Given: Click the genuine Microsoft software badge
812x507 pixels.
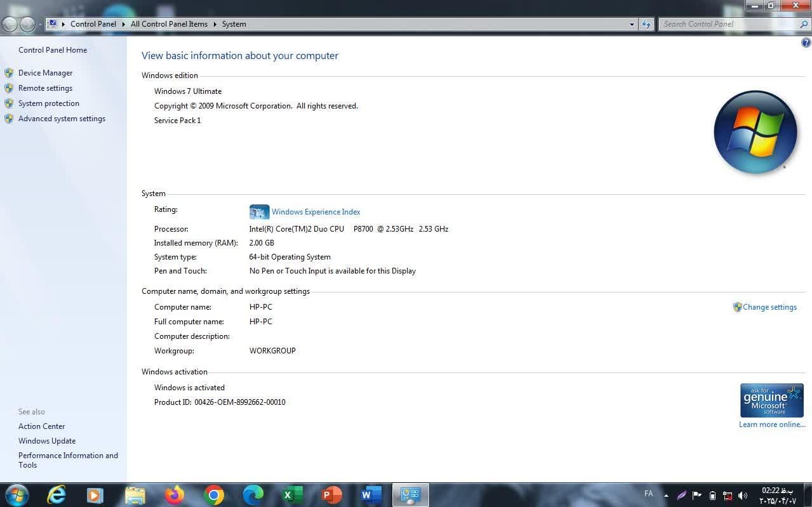Looking at the screenshot, I should pos(772,400).
